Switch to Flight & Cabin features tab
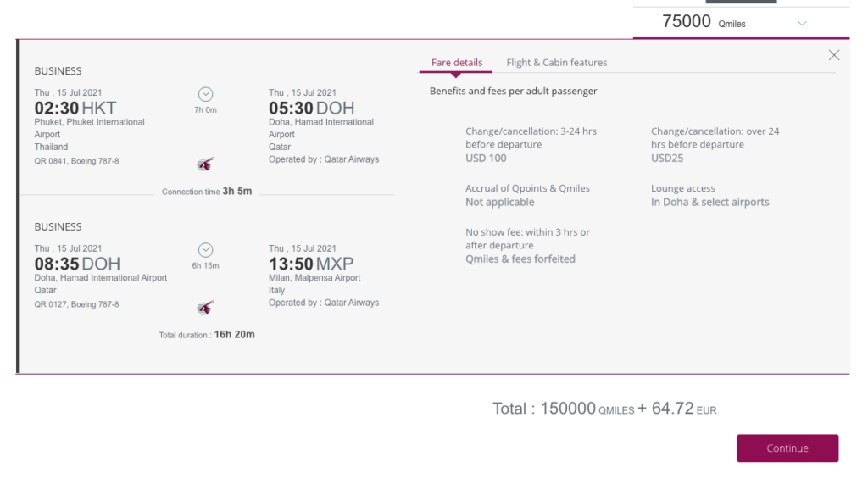Screen dimensions: 868x490 pos(556,63)
